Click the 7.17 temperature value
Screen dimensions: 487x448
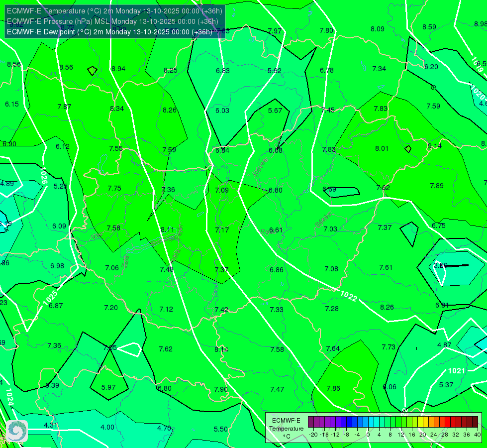click(222, 230)
